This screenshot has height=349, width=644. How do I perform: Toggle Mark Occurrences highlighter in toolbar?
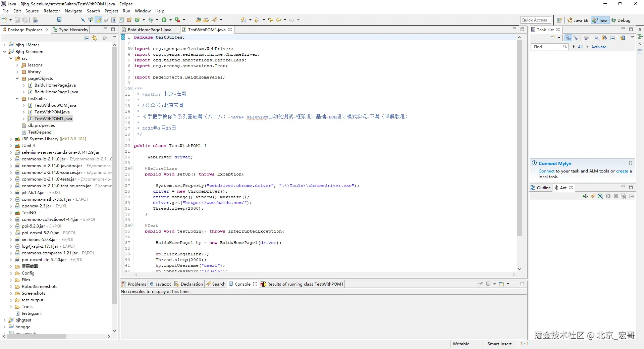tap(99, 20)
